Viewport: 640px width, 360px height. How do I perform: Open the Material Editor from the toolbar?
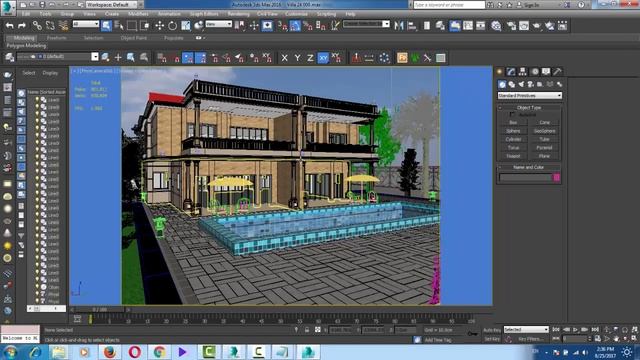(x=496, y=26)
